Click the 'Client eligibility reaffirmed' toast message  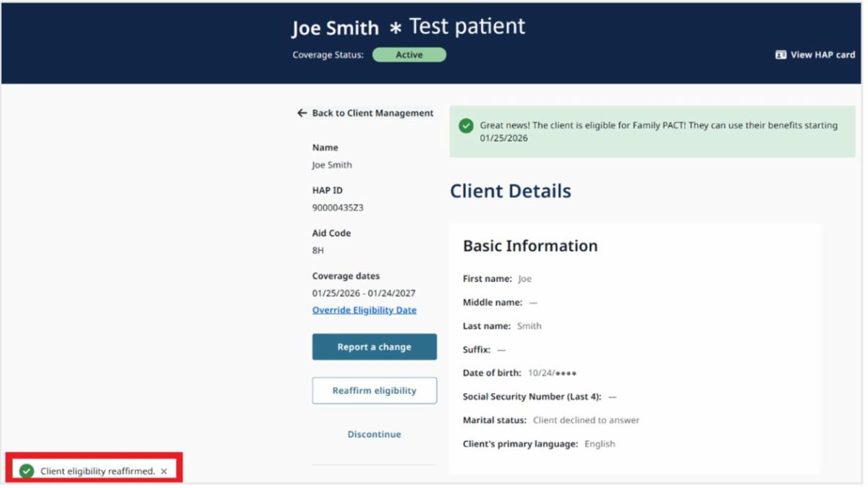(98, 471)
